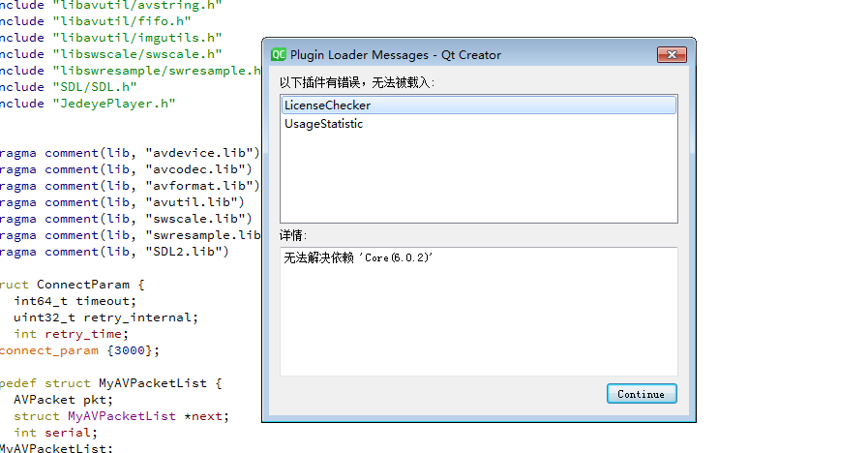Click the uint32_t retry_internal declaration
The image size is (868, 453).
coord(105,317)
